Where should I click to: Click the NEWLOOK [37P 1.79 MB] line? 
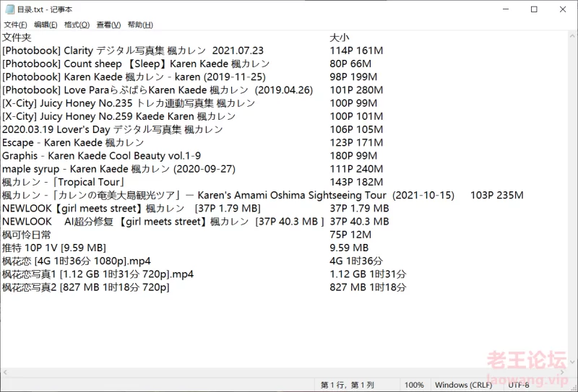(x=131, y=209)
